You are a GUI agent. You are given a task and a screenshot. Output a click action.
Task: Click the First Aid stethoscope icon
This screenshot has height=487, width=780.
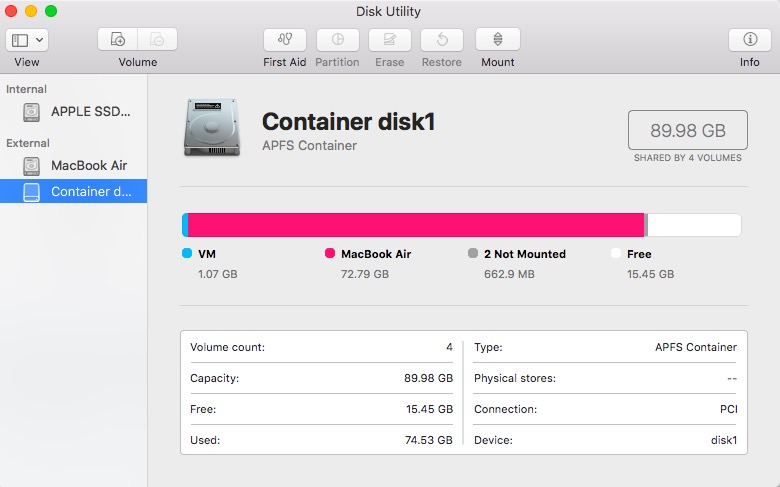click(285, 40)
